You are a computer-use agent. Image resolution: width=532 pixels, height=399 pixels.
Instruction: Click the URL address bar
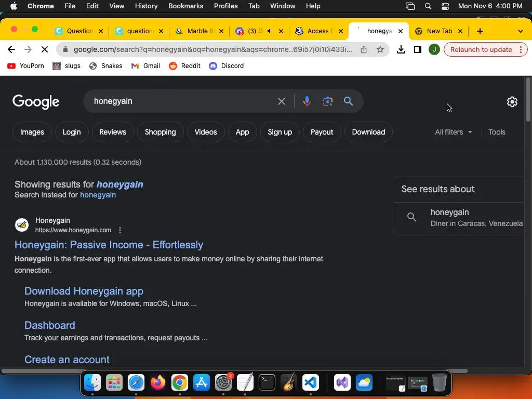point(212,49)
